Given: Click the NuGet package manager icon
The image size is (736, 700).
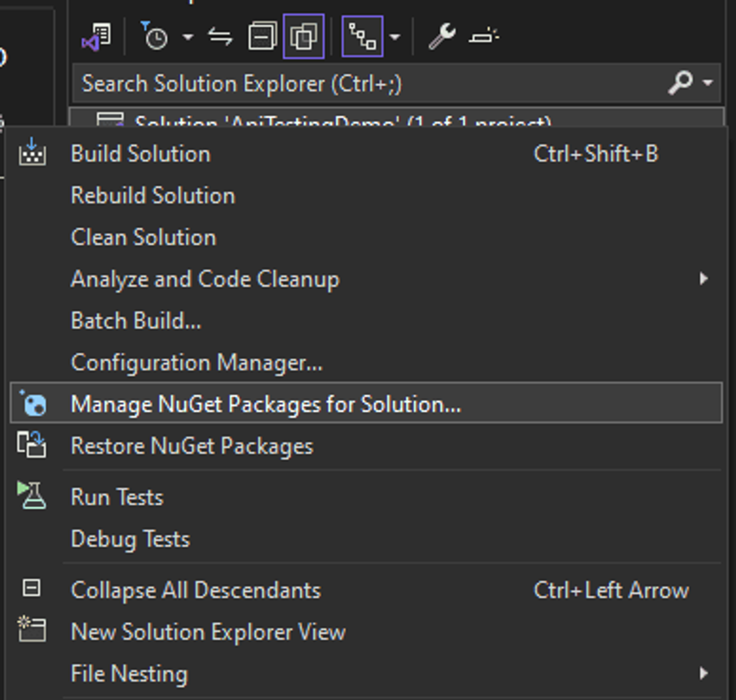Looking at the screenshot, I should 33,403.
